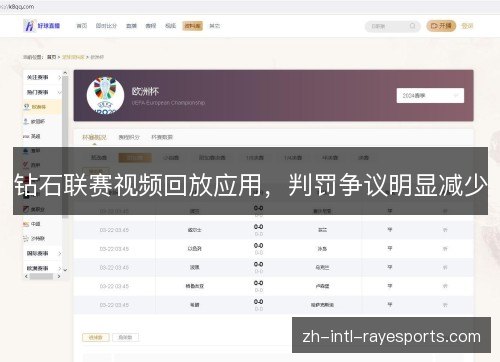Click the Euro 2024 circular logo
Image resolution: width=500 pixels, height=362 pixels.
[x=105, y=95]
